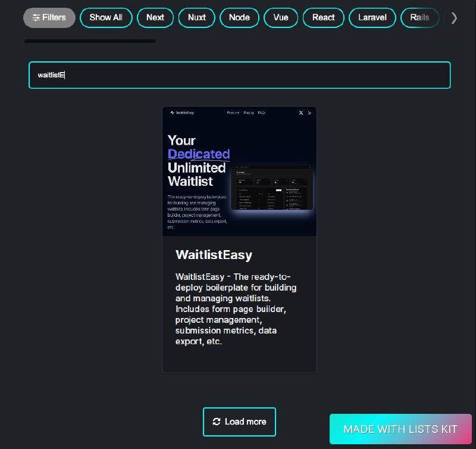
Task: Choose the Node filter tag
Action: (239, 18)
